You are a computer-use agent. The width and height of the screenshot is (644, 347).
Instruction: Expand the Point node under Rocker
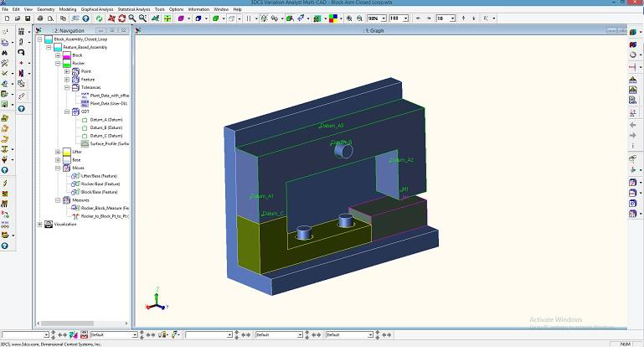[67, 71]
